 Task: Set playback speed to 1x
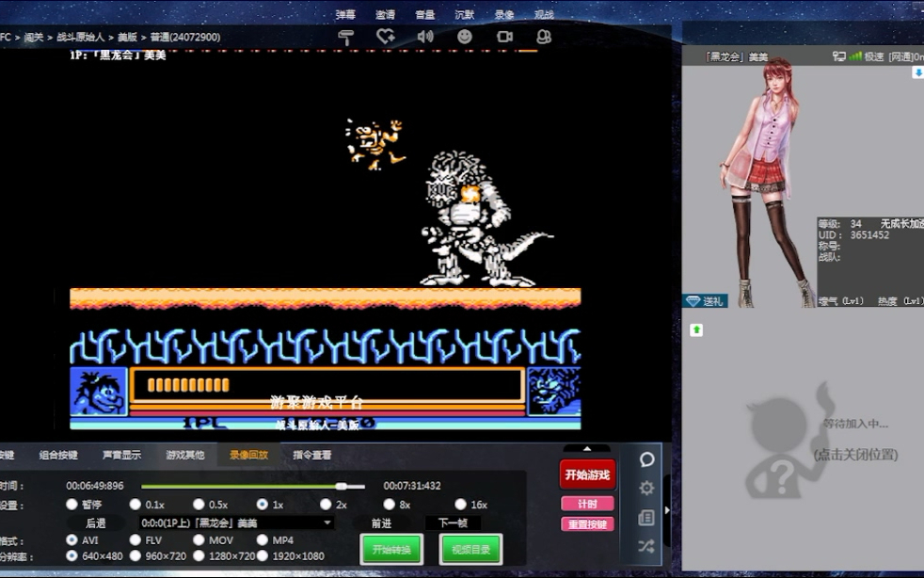coord(263,505)
